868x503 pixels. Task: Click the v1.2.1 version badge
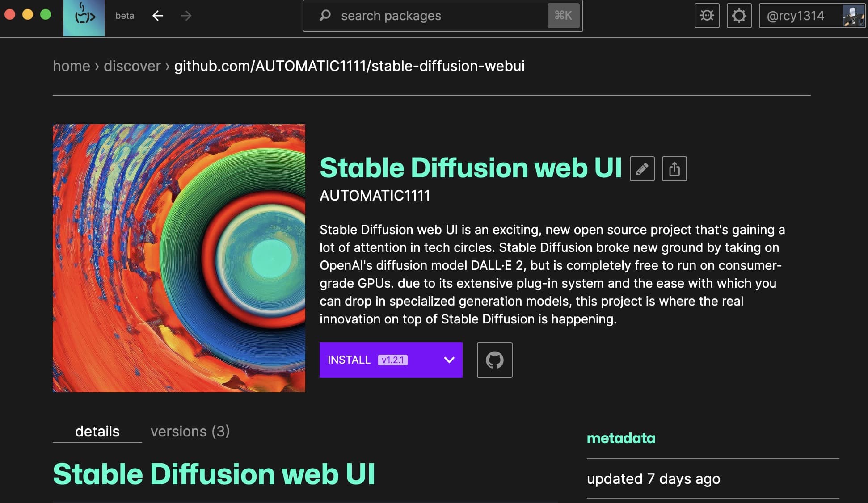click(392, 360)
